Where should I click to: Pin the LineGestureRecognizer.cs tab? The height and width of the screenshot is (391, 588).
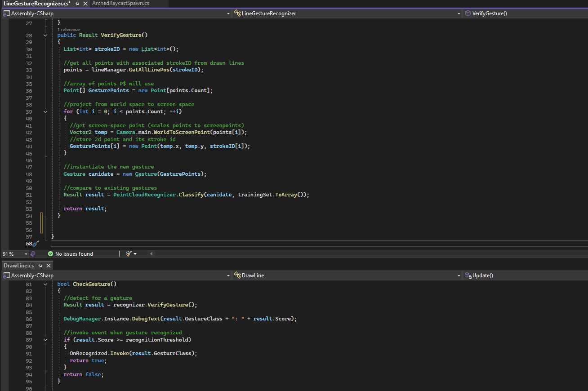tap(77, 4)
